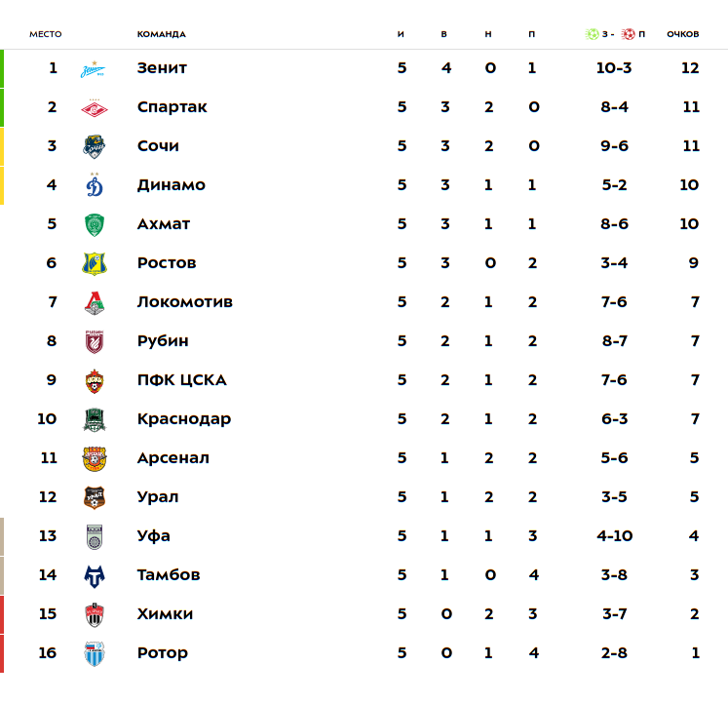Click the Dinamo team emblem

click(x=94, y=186)
